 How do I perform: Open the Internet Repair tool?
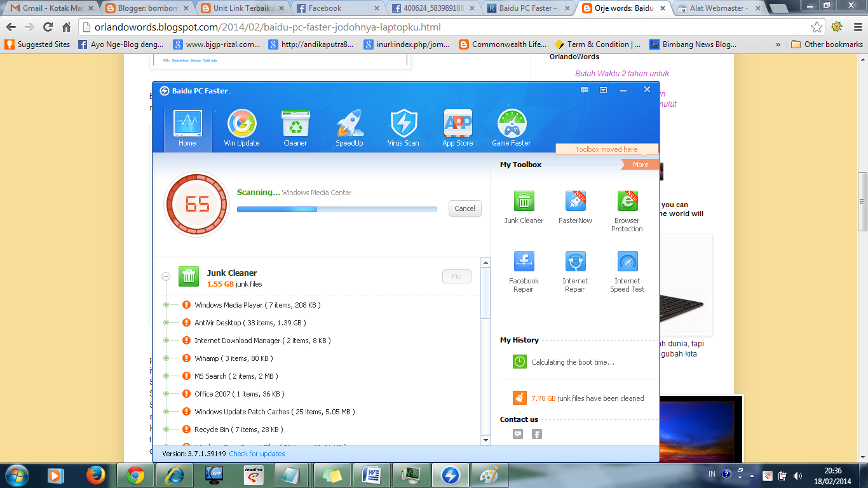[x=575, y=271]
